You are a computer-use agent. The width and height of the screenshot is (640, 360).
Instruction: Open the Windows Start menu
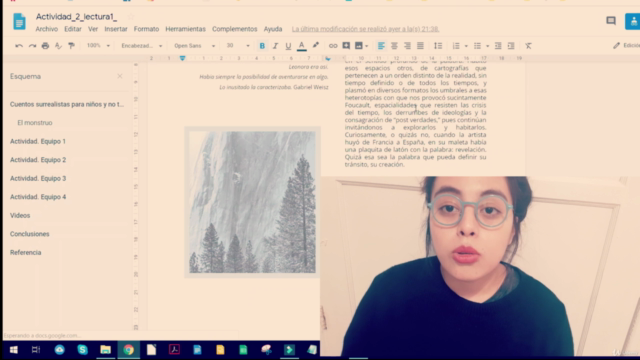pyautogui.click(x=13, y=350)
